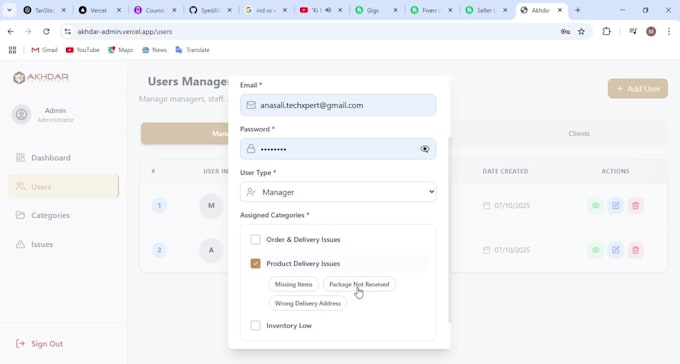Select the Missing Items subcategory chip
680x364 pixels.
click(x=294, y=284)
